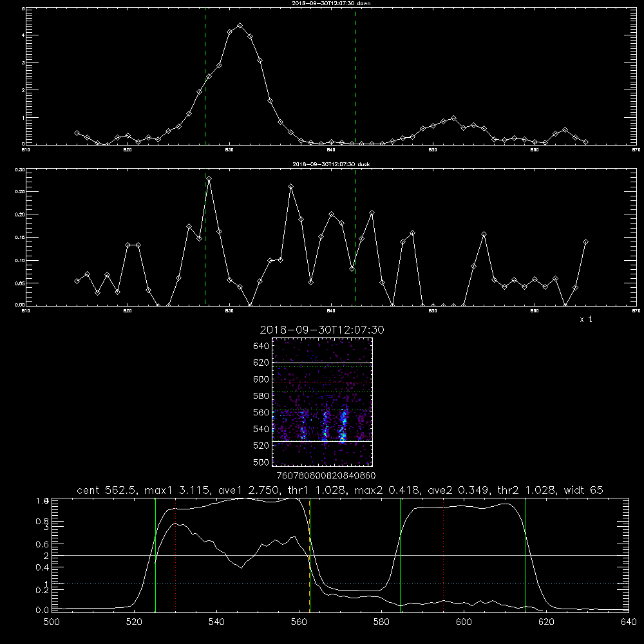Click the 'x t' label under dusk plot
Screen dimensions: 644x644
[x=585, y=319]
